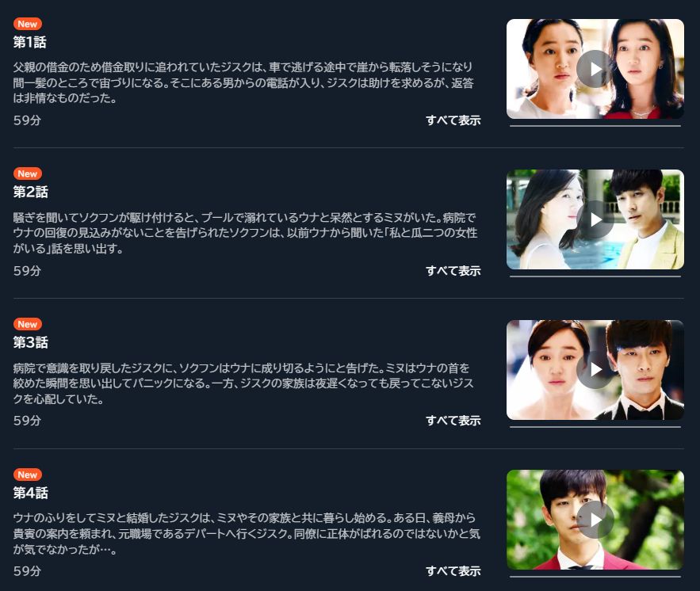Click the New badge above 第2話
This screenshot has height=591, width=700.
click(28, 174)
